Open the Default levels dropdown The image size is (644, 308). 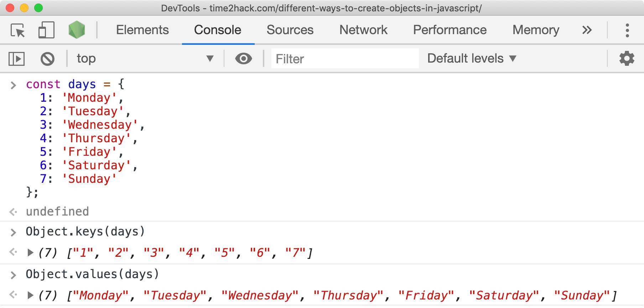coord(472,58)
